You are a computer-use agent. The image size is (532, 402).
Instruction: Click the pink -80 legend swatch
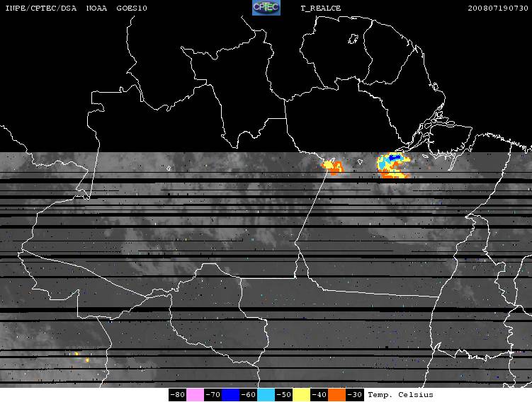pos(195,395)
